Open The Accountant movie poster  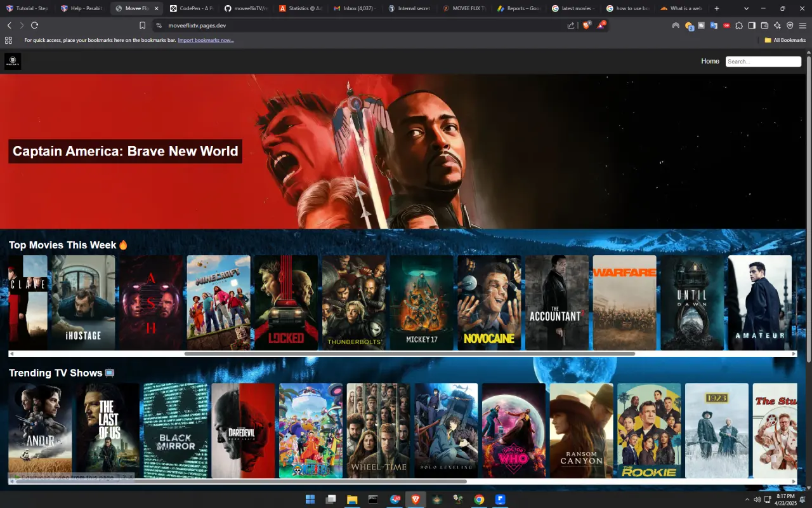coord(557,303)
